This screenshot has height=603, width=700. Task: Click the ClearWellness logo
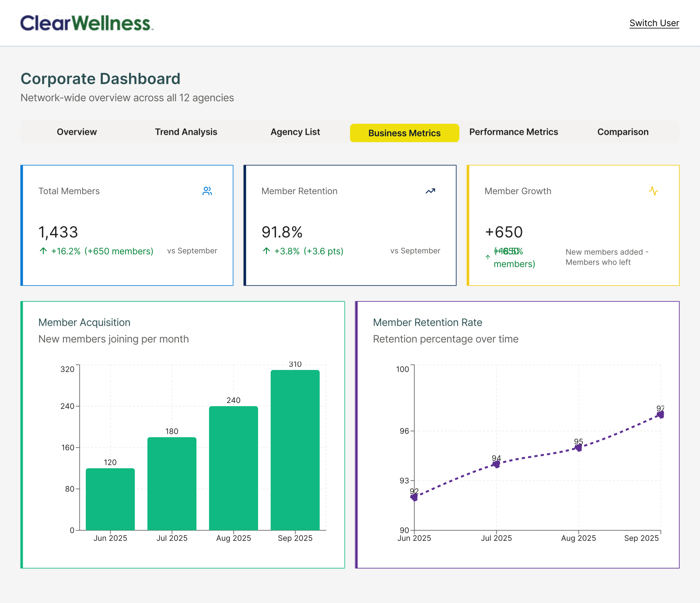pos(87,23)
